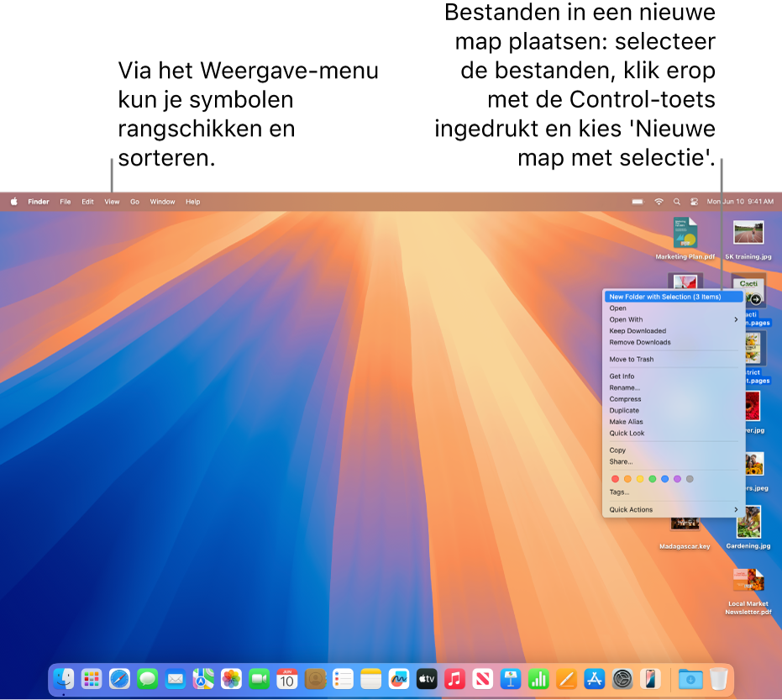Screen dimensions: 782x700
Task: Open the App Store in Dock
Action: [x=595, y=679]
